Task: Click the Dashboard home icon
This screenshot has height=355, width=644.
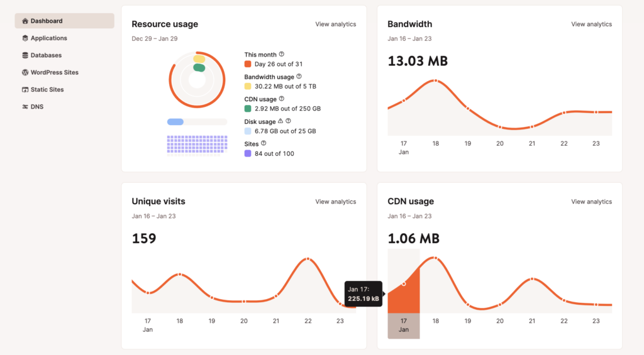Action: point(25,21)
